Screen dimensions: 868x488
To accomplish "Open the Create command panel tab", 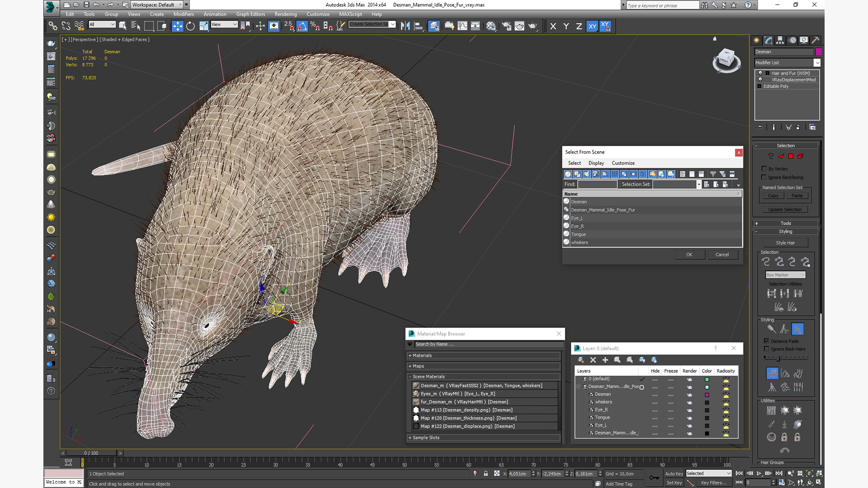I will click(756, 40).
